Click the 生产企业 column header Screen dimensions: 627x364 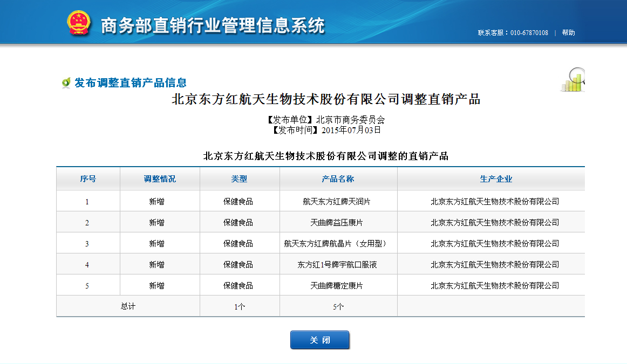click(496, 179)
